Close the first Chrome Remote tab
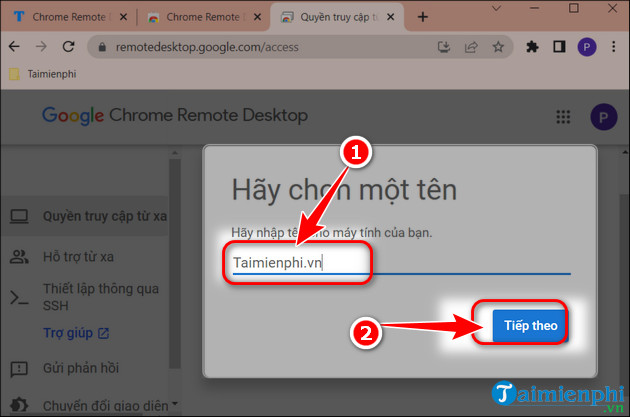The width and height of the screenshot is (630, 417). pos(123,17)
